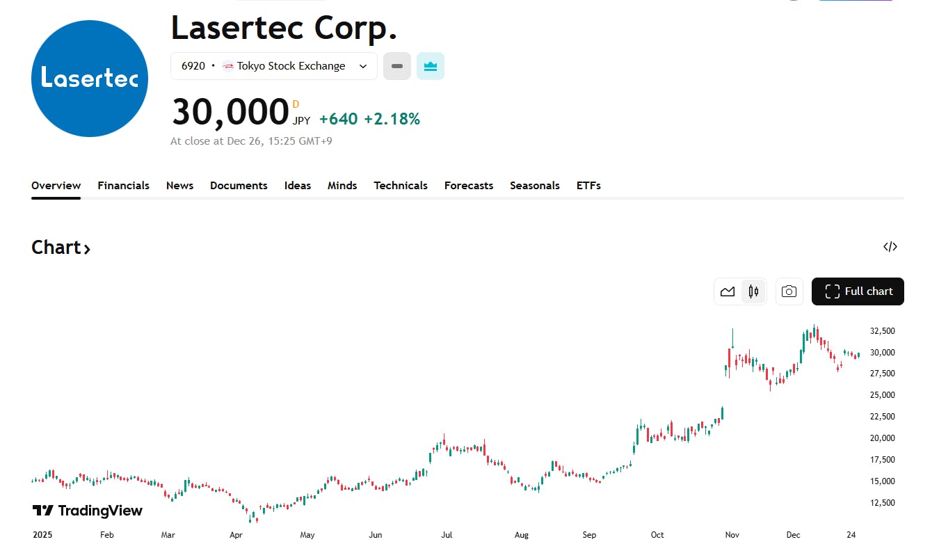Image resolution: width=939 pixels, height=560 pixels.
Task: Open the News tab
Action: 179,186
